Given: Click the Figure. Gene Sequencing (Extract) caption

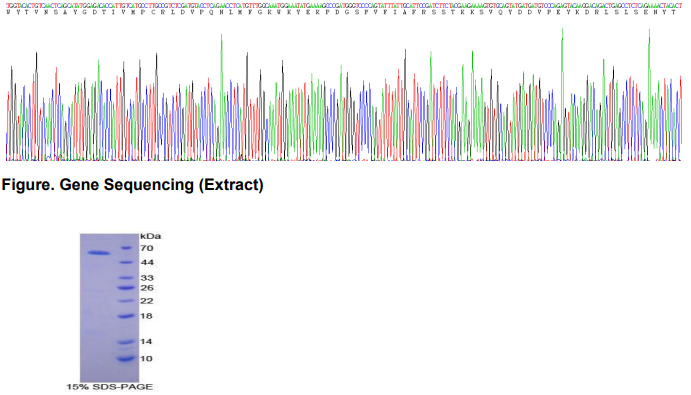Looking at the screenshot, I should [132, 185].
